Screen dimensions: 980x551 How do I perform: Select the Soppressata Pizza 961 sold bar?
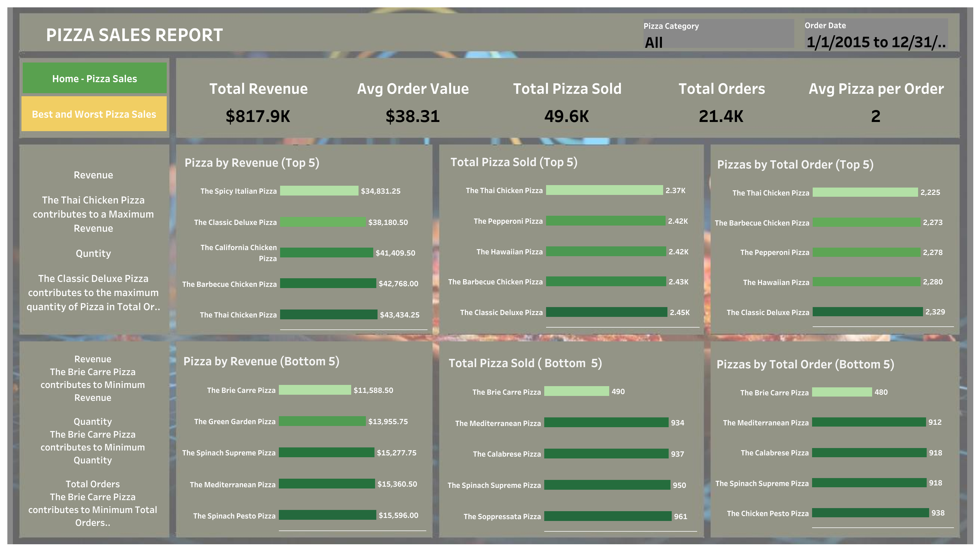pyautogui.click(x=608, y=516)
